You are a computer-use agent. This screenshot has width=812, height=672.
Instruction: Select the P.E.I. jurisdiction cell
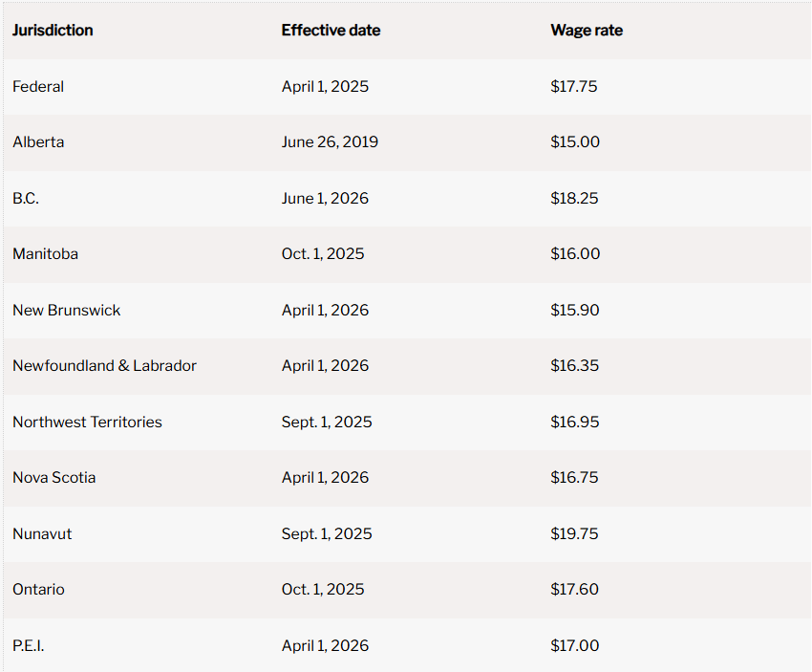pos(28,646)
